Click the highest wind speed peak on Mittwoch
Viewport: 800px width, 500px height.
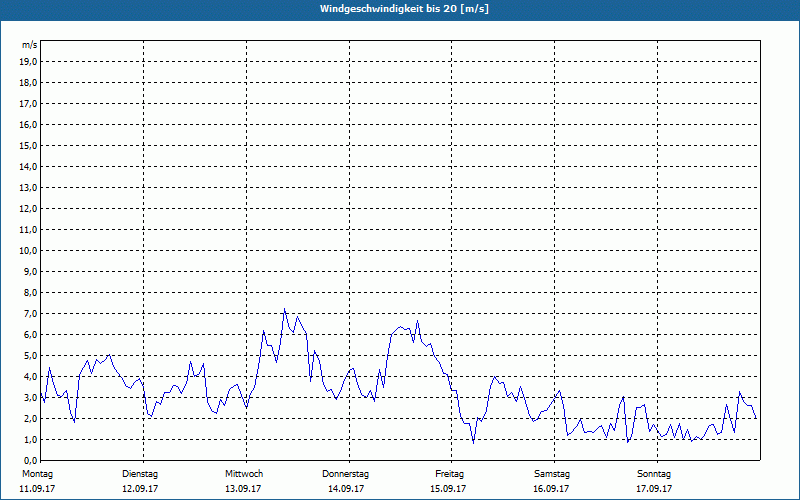pos(285,309)
